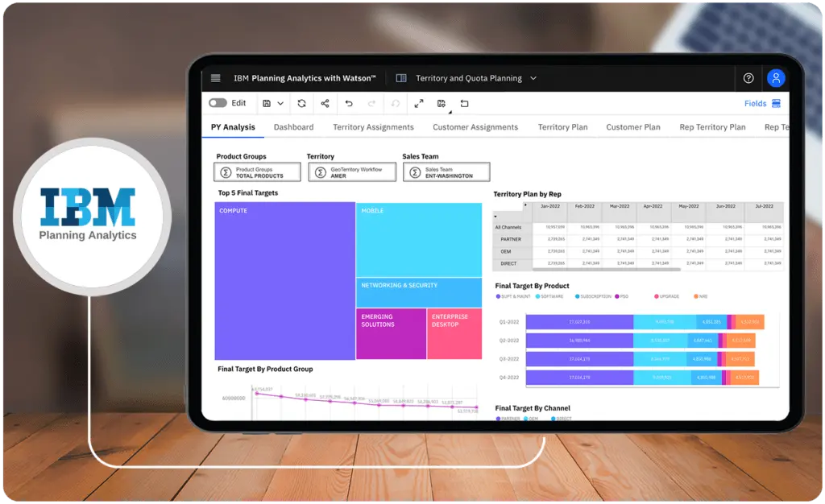Screen dimensions: 825x504
Task: Click the purple Q1-2022 bar segment
Action: [579, 321]
